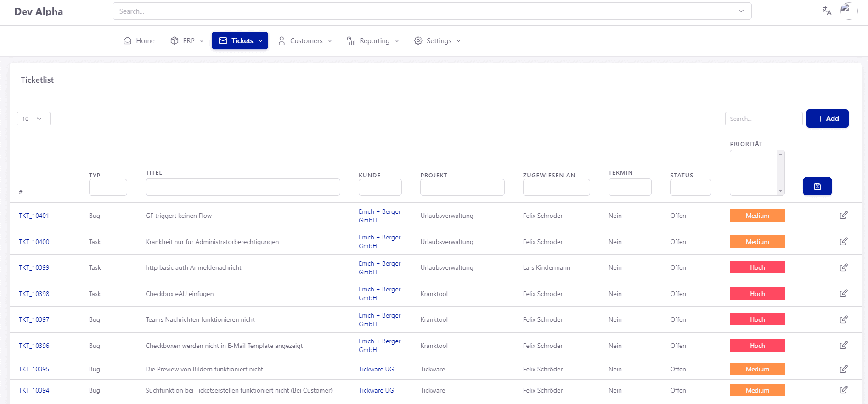Image resolution: width=868 pixels, height=404 pixels.
Task: Open the Tickets menu
Action: pos(240,40)
